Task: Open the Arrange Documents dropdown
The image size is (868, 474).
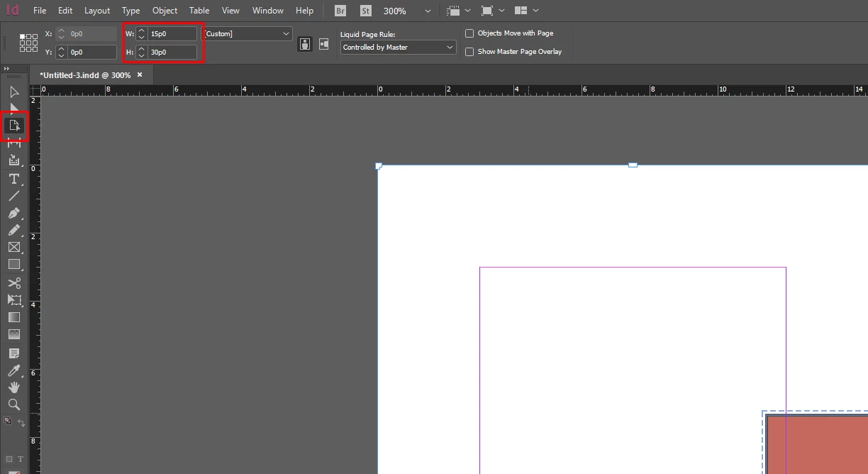Action: (526, 11)
